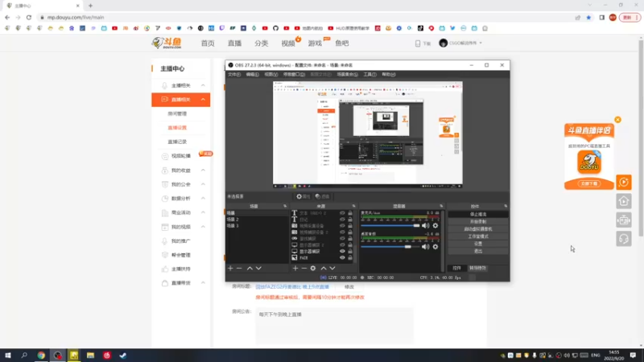Click 开始录制 button in OBS
Image resolution: width=644 pixels, height=362 pixels.
click(478, 222)
